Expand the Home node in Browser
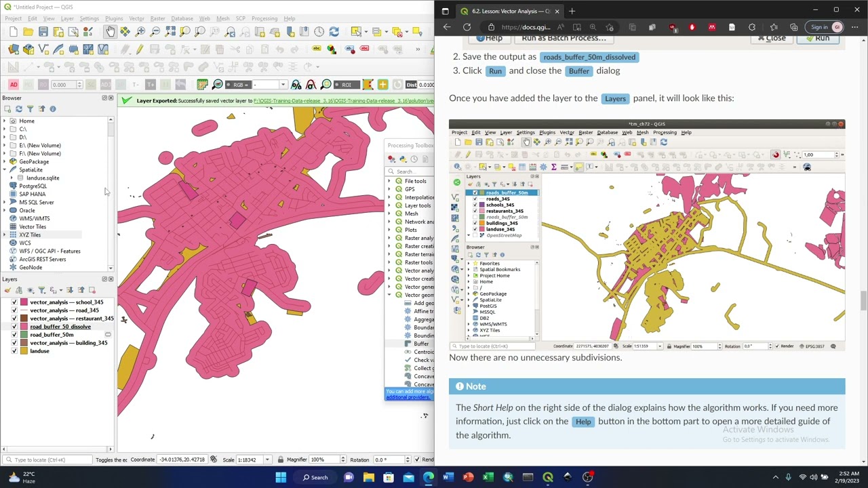 [5, 121]
